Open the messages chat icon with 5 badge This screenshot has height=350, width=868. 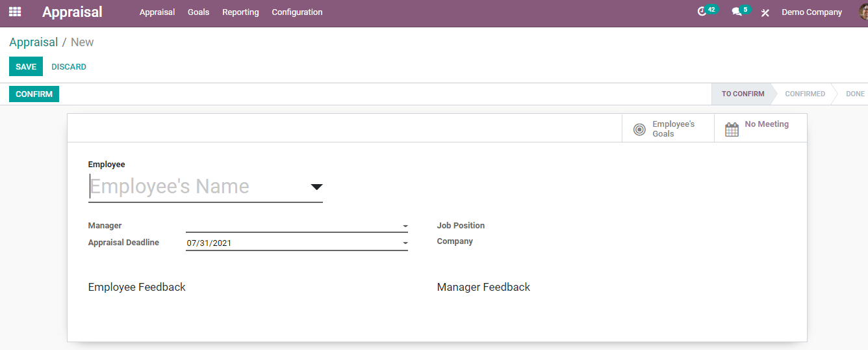click(736, 12)
